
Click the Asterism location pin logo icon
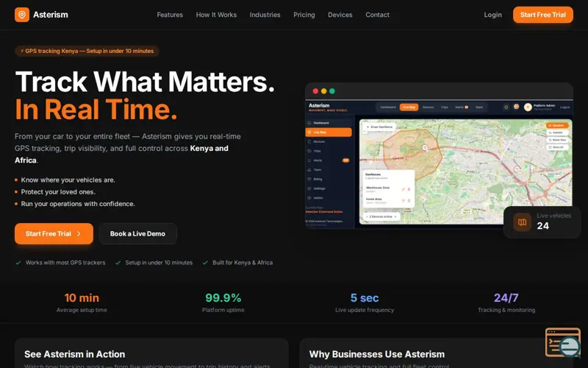(22, 15)
